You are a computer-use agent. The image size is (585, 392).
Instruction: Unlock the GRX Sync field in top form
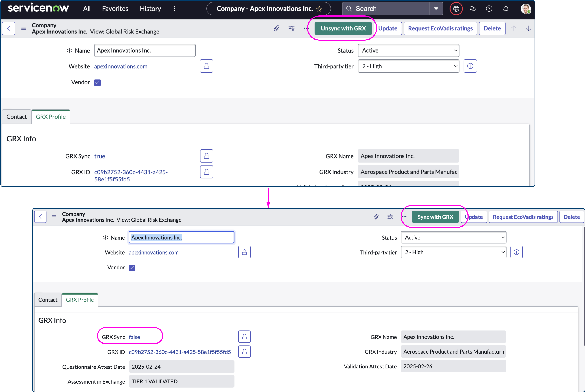click(207, 156)
